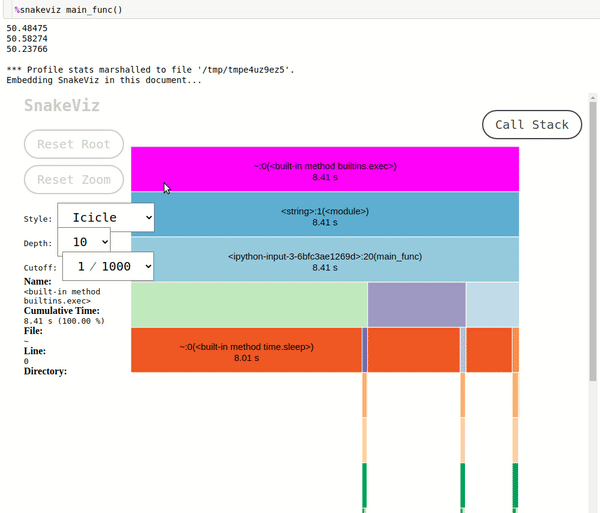Image resolution: width=600 pixels, height=513 pixels.
Task: Click the Call Stack button
Action: point(532,125)
